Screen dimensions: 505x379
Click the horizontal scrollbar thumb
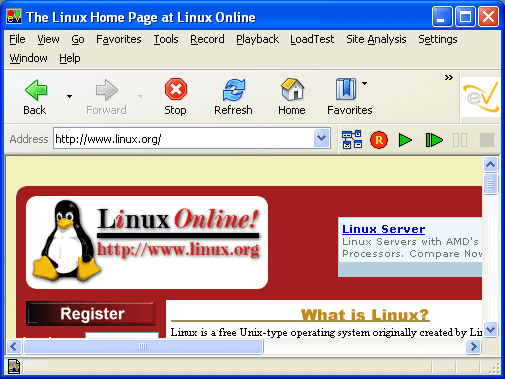[x=143, y=347]
